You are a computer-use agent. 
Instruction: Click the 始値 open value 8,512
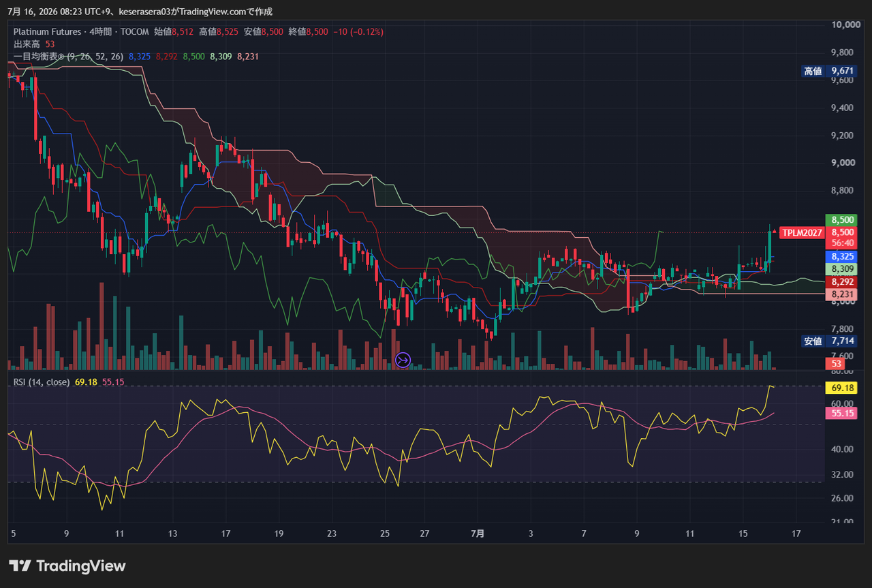(183, 32)
